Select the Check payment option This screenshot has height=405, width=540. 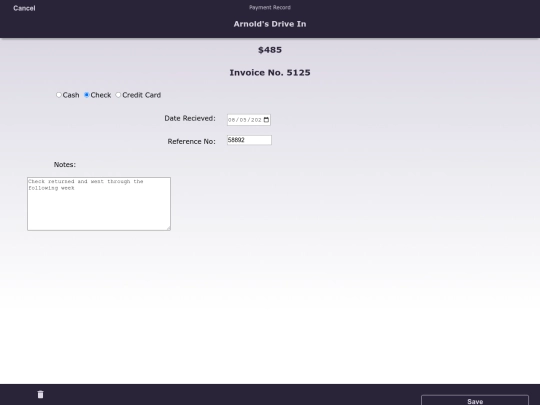pos(86,95)
